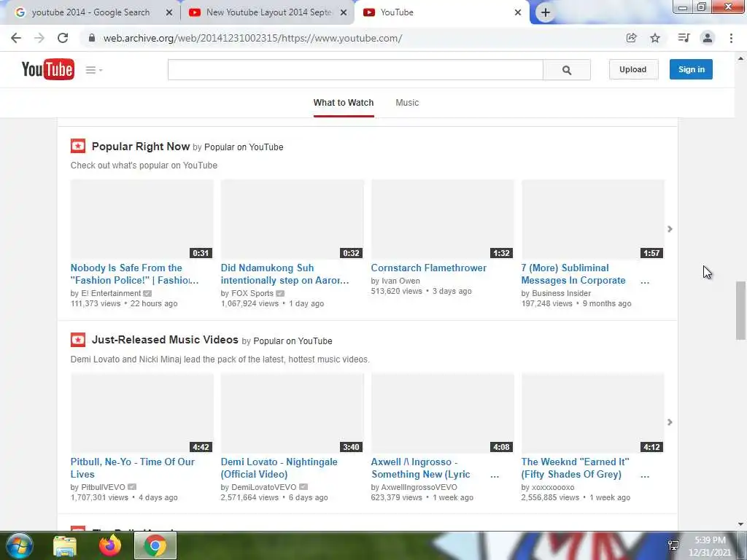Click the E! Entertainment channel name
747x560 pixels.
pos(111,293)
